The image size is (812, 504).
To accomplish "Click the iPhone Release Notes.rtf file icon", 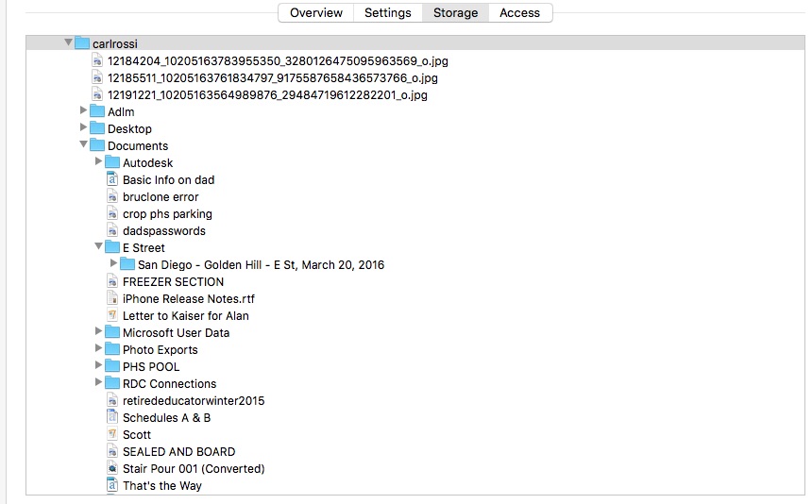I will (x=111, y=298).
